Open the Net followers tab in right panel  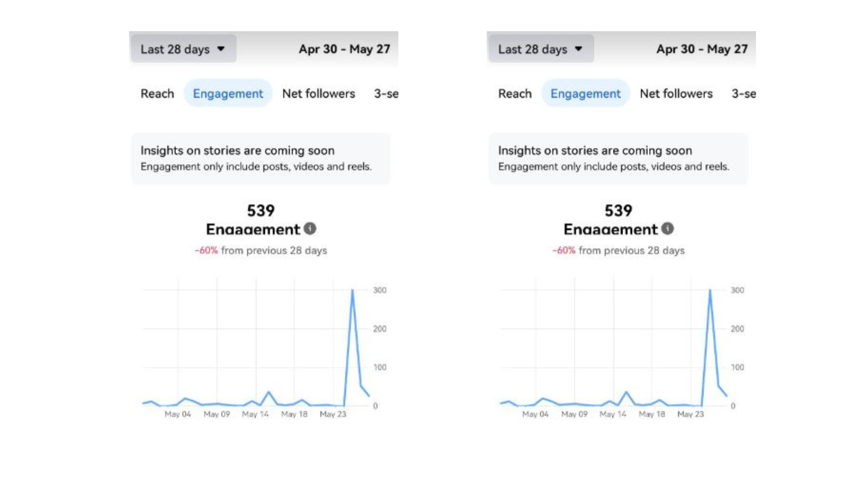point(676,94)
